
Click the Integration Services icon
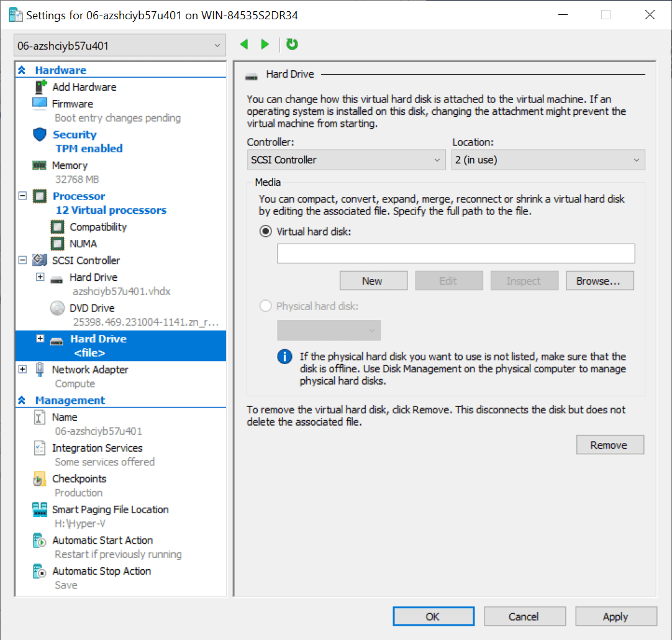point(39,448)
